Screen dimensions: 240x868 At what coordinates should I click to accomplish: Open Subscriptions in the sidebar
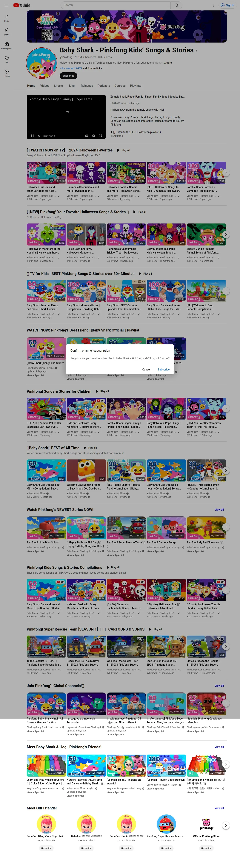click(7, 46)
